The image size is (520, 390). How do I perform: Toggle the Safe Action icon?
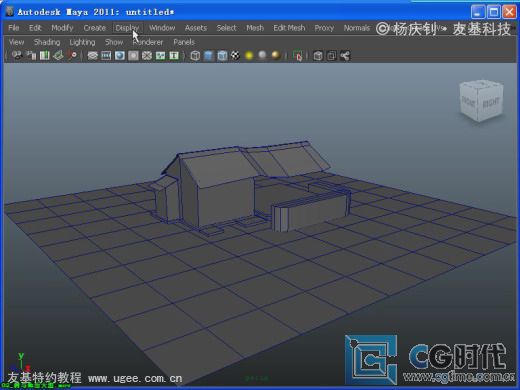pyautogui.click(x=160, y=55)
